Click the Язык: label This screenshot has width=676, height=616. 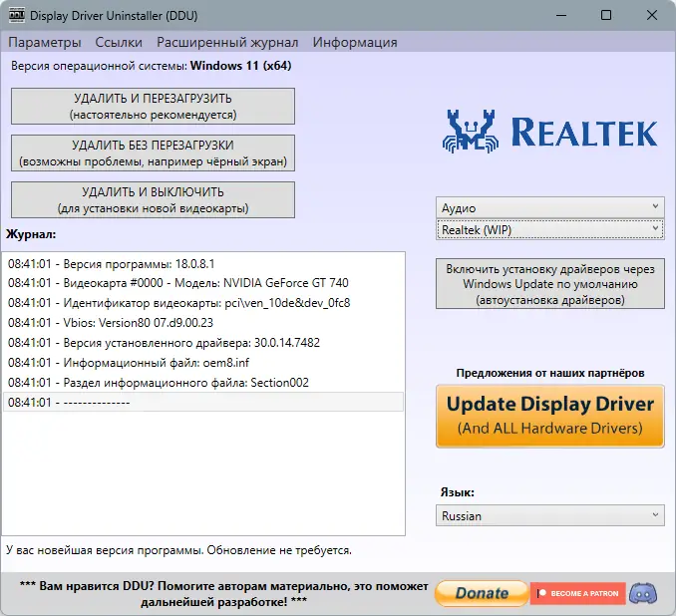pyautogui.click(x=458, y=491)
